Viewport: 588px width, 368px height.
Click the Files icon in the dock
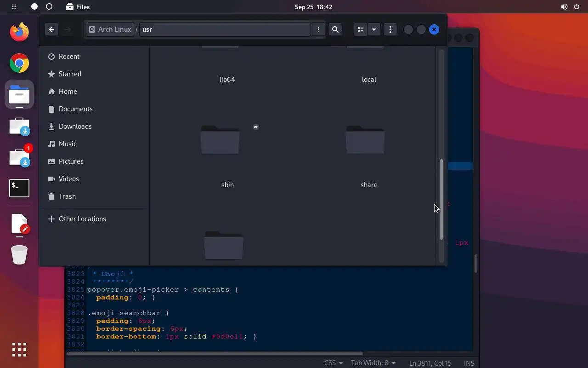tap(19, 95)
